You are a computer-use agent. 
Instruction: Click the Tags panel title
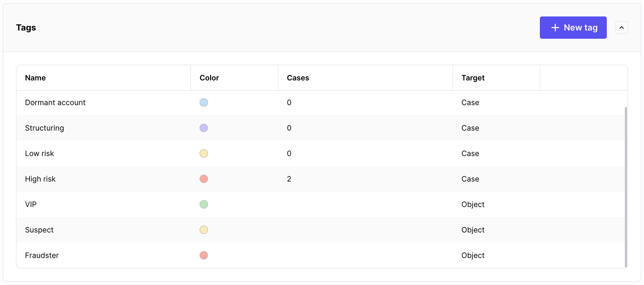coord(26,28)
